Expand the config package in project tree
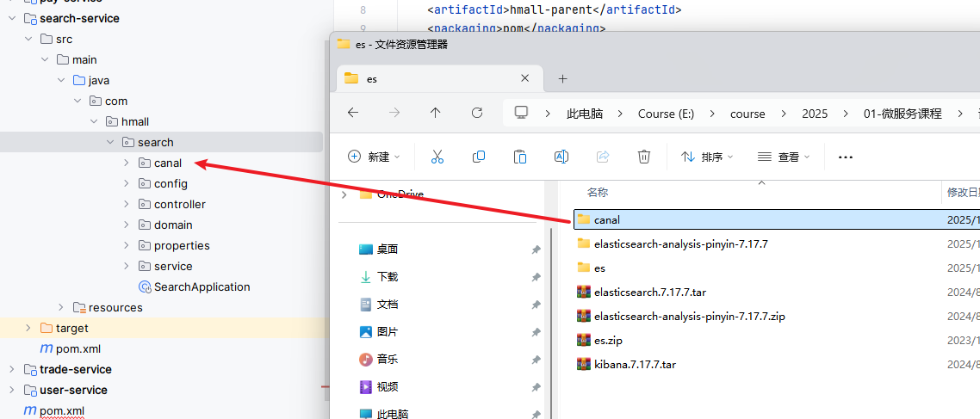The width and height of the screenshot is (980, 419). click(x=127, y=183)
